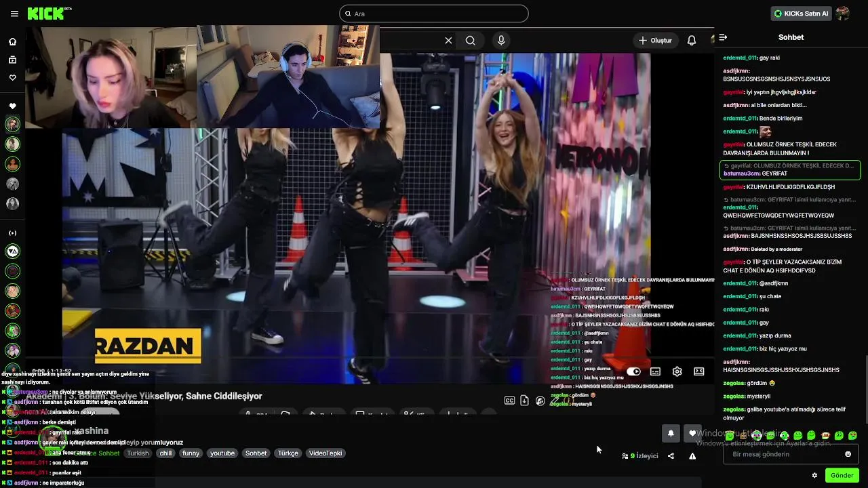Click chat message 'erdemtd_011: @asdfjkmn'
Screen dimensions: 868x488
pyautogui.click(x=755, y=283)
